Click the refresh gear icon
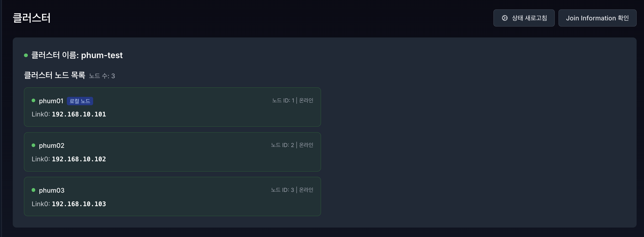The image size is (644, 237). [x=504, y=18]
